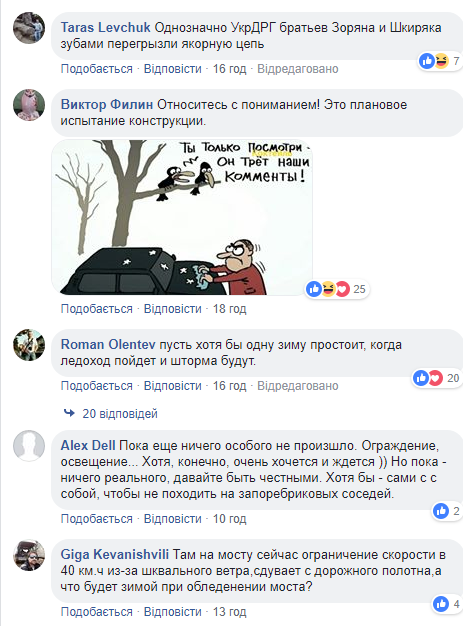Reply to Виктор Филин's comment via Відповісти
The height and width of the screenshot is (626, 463).
tap(172, 309)
